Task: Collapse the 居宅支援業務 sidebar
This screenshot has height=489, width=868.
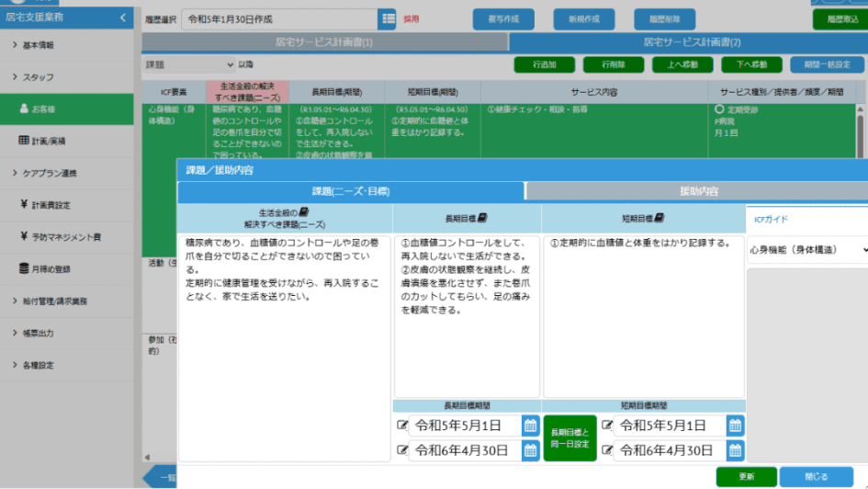Action: click(x=124, y=17)
